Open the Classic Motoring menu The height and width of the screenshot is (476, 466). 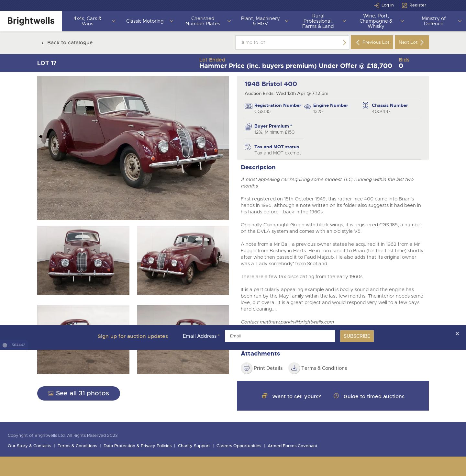pos(145,21)
